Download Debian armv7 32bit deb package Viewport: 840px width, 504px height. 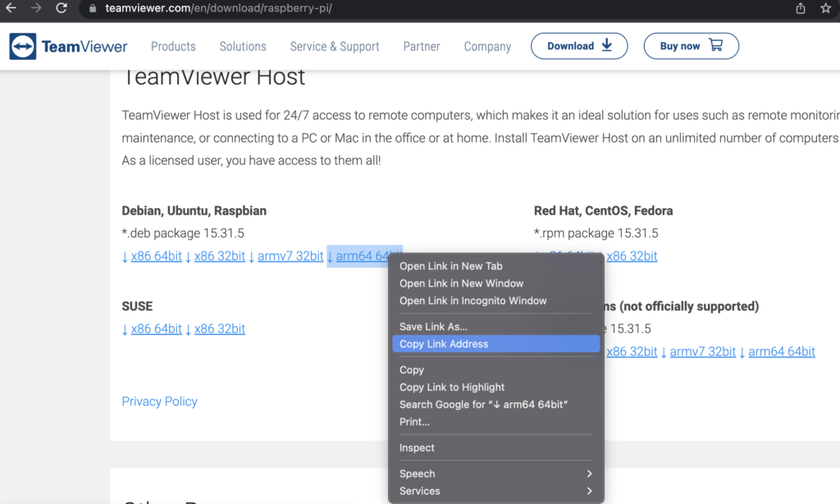pos(290,257)
